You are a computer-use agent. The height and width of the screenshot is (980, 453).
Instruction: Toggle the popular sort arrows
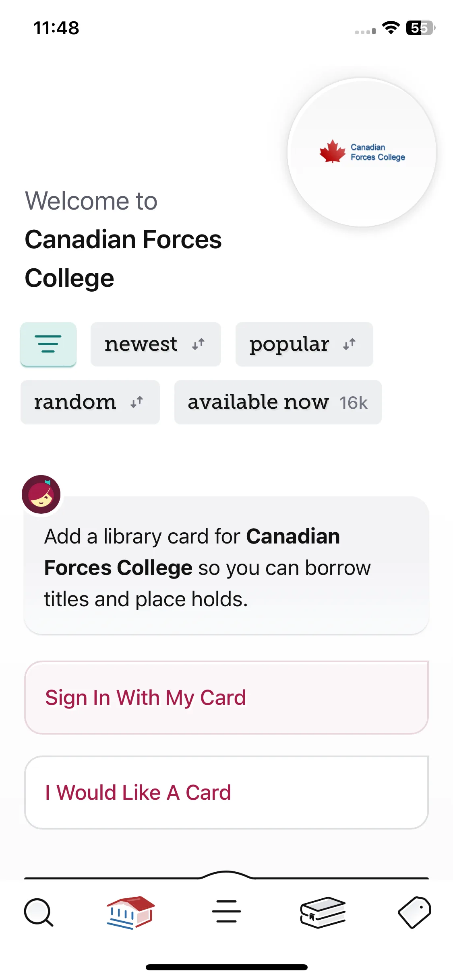[x=349, y=344]
